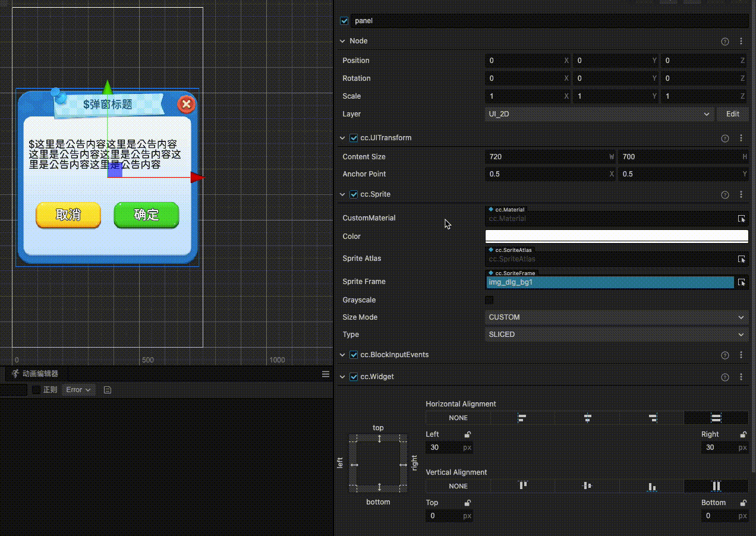Collapse the Node section
This screenshot has width=756, height=536.
click(x=342, y=41)
